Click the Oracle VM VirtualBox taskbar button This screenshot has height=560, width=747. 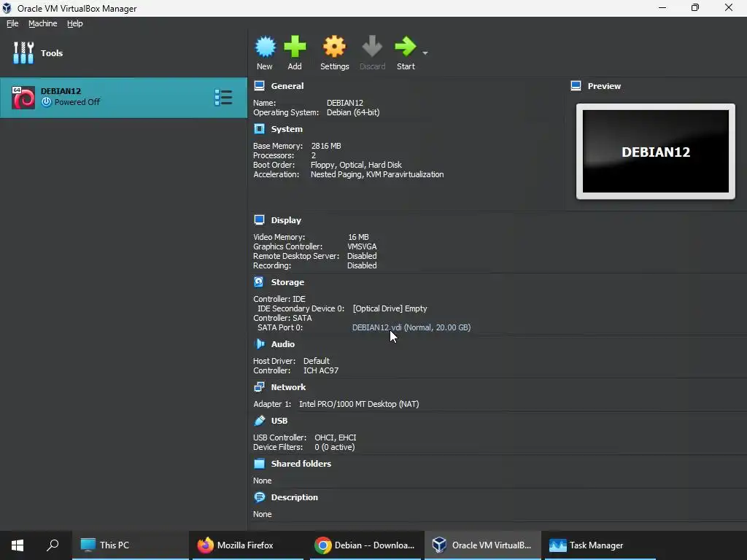pyautogui.click(x=483, y=545)
